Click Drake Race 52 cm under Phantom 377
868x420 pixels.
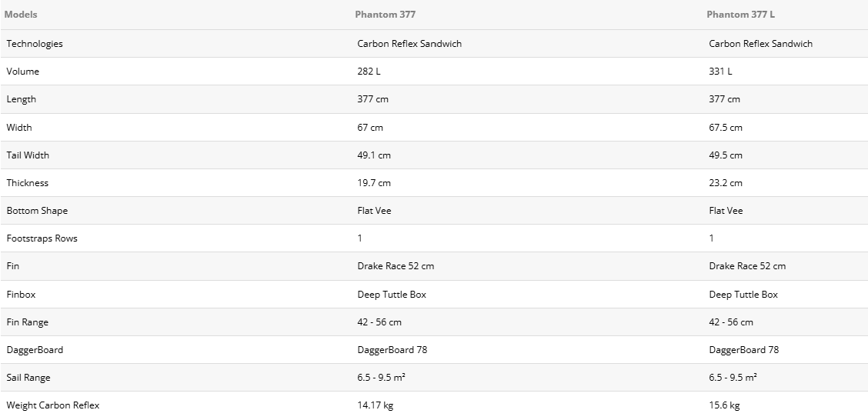tap(396, 265)
